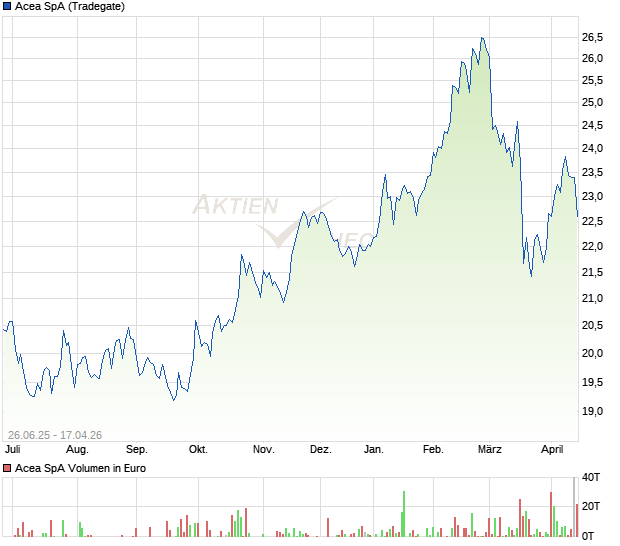
Task: Click the 26,0 price axis value
Action: coord(592,58)
